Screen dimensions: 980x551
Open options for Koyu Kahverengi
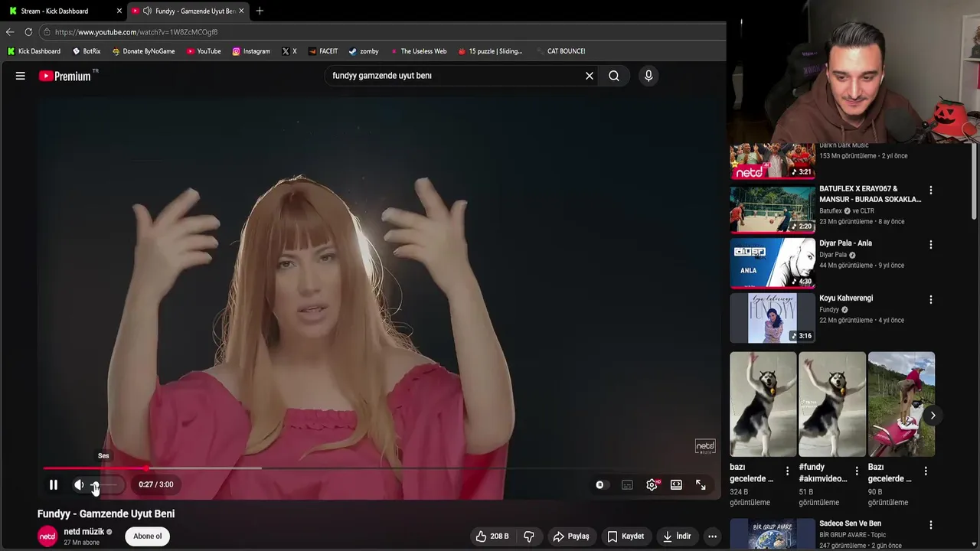pyautogui.click(x=931, y=300)
